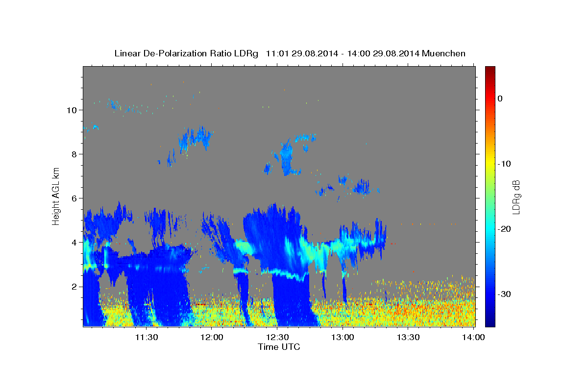Click the '12:00' time tick label
The width and height of the screenshot is (588, 392).
coord(212,337)
